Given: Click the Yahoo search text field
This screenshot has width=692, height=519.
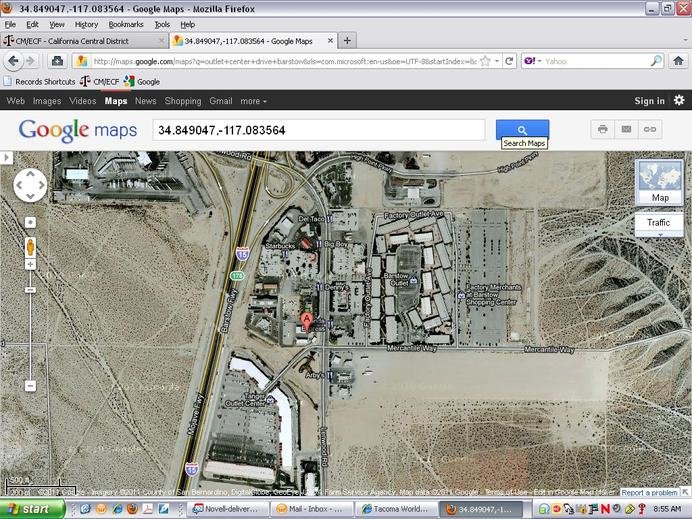Looking at the screenshot, I should click(x=597, y=61).
